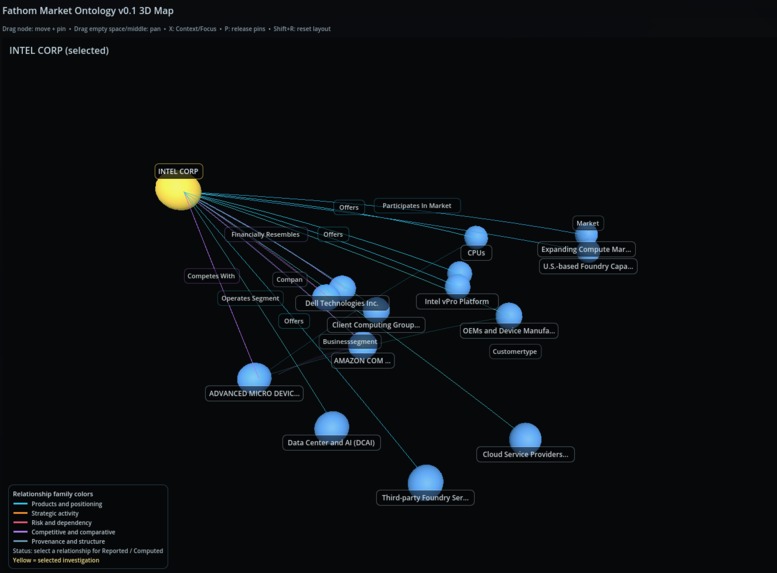
Task: Click the Customertype label
Action: coord(515,351)
